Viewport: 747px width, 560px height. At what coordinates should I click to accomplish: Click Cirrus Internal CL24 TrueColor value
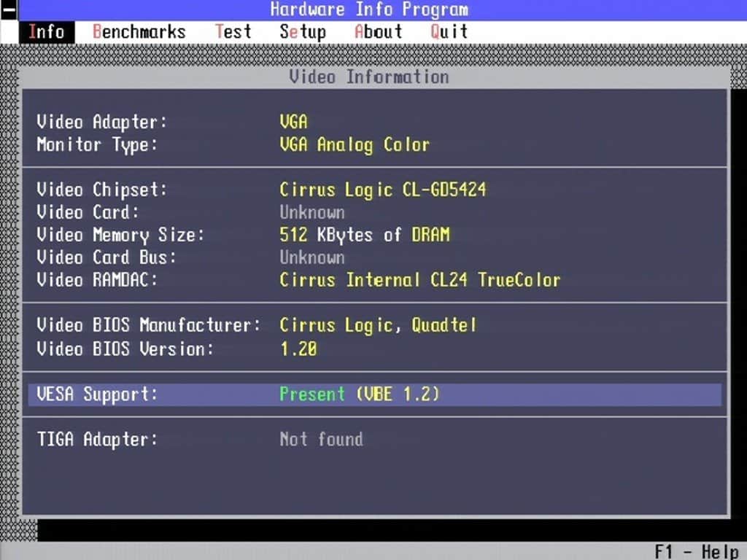point(420,280)
